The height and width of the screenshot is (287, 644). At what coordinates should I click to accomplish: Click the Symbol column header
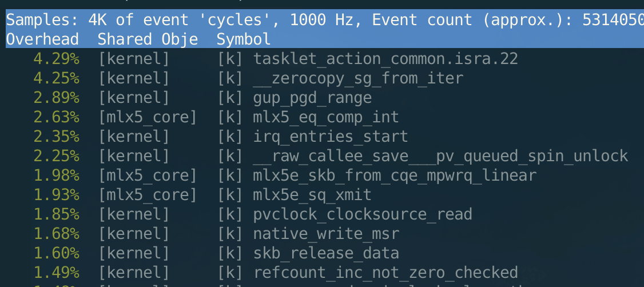tap(244, 39)
